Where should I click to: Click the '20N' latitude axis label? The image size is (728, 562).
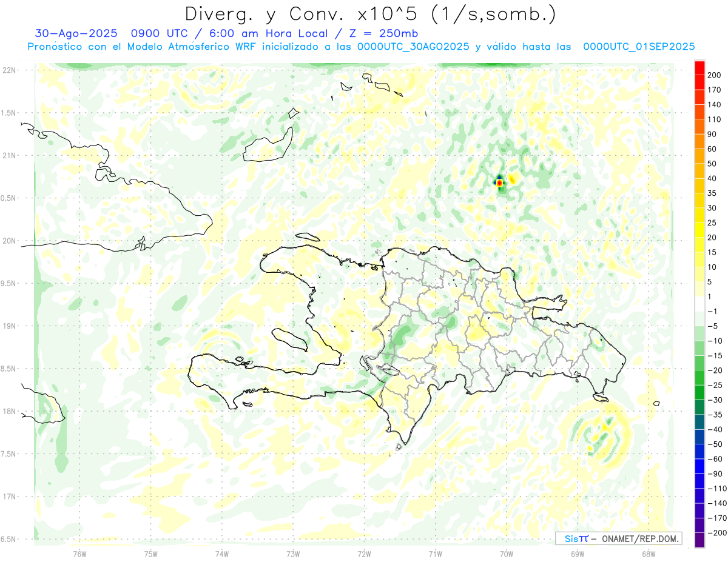[x=9, y=241]
